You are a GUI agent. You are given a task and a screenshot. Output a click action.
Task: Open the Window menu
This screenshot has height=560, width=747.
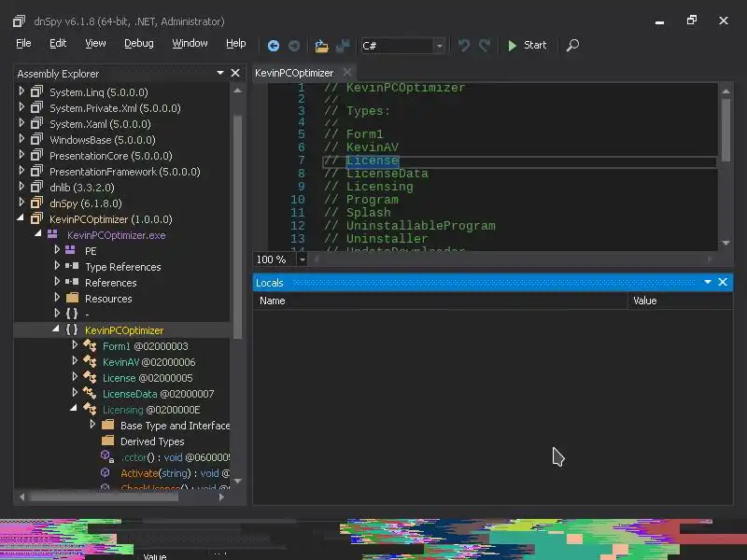pyautogui.click(x=190, y=43)
